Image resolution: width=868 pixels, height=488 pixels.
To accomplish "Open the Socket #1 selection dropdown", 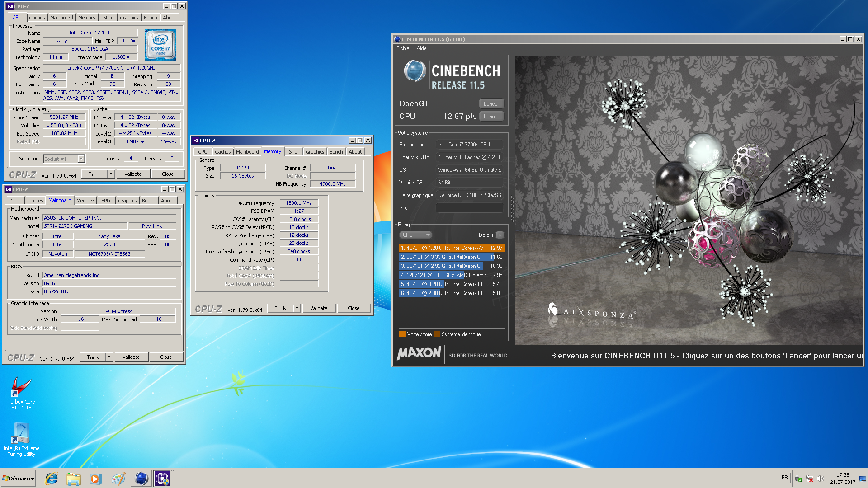I will coord(81,159).
